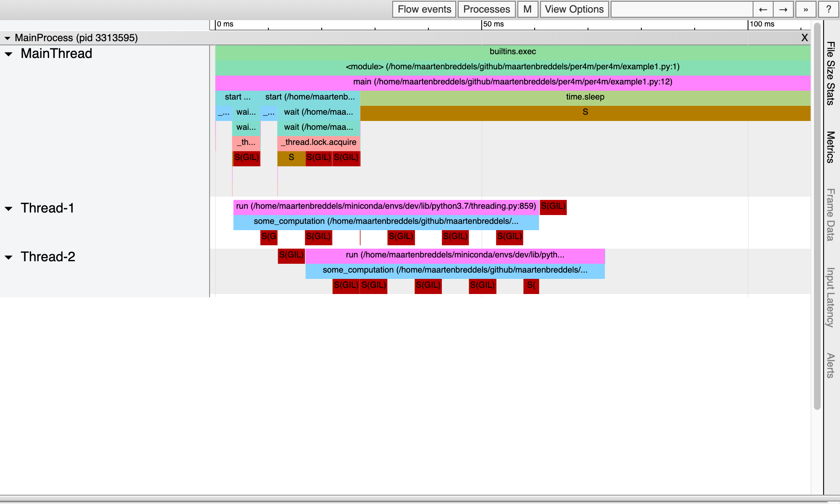
Task: Click the double chevron expand button
Action: pos(806,9)
